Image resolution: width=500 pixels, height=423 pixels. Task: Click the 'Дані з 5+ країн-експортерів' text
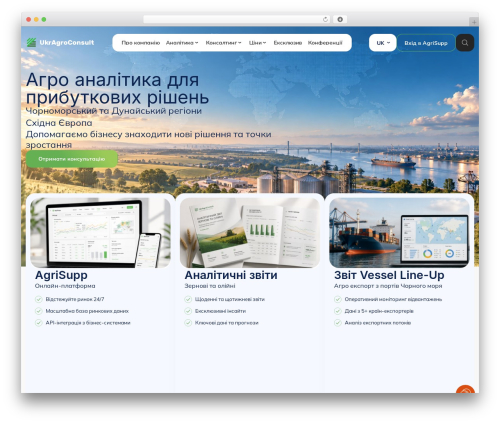coord(379,311)
